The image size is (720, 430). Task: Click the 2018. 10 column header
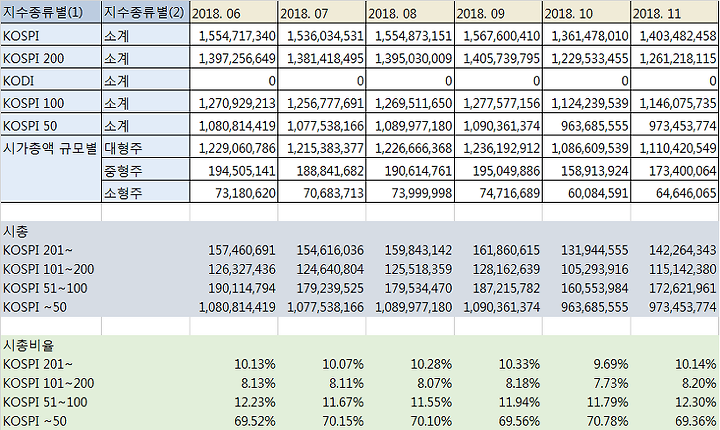tap(586, 12)
